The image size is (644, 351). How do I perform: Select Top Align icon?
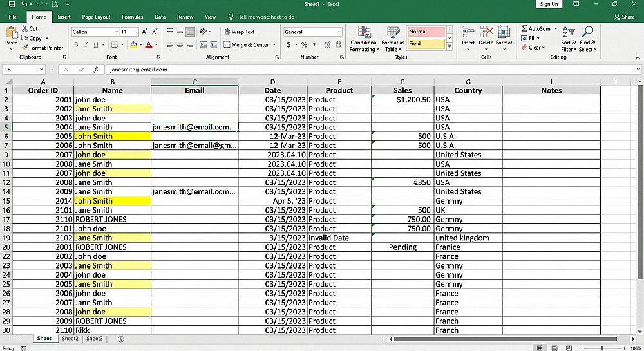(169, 31)
